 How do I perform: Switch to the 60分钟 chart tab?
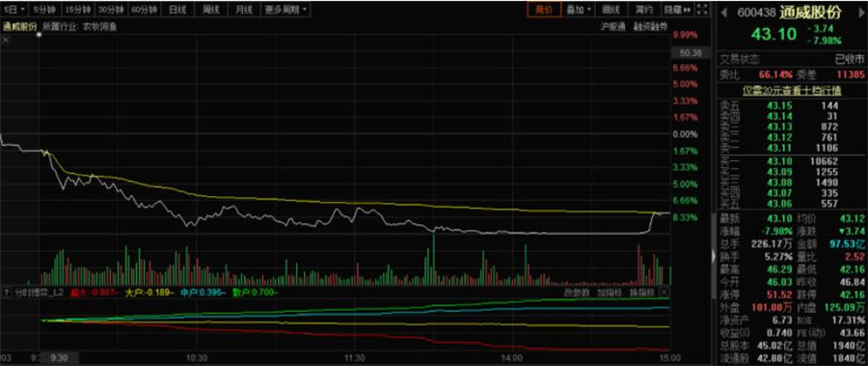pyautogui.click(x=145, y=10)
